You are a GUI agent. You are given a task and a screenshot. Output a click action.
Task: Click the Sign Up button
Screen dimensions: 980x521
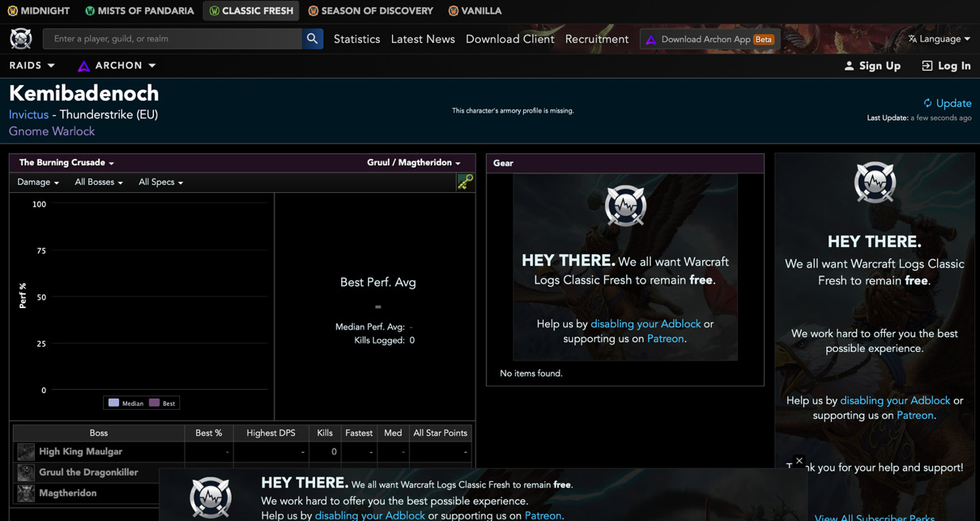point(872,65)
